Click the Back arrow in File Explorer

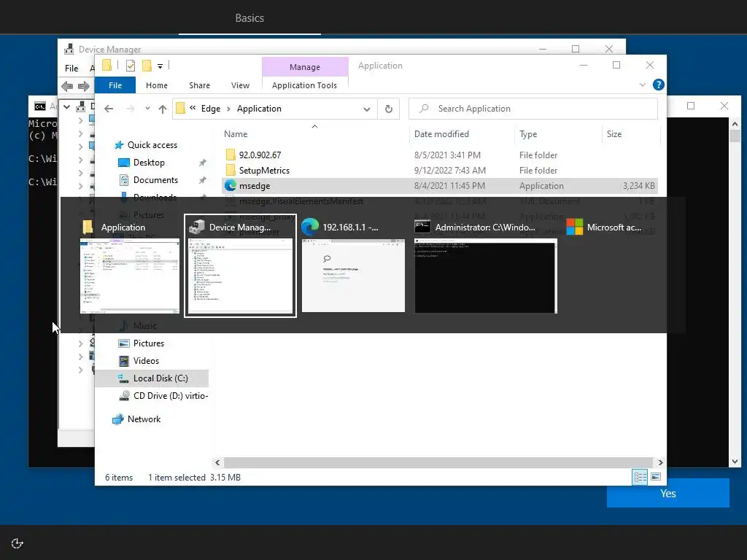click(109, 109)
